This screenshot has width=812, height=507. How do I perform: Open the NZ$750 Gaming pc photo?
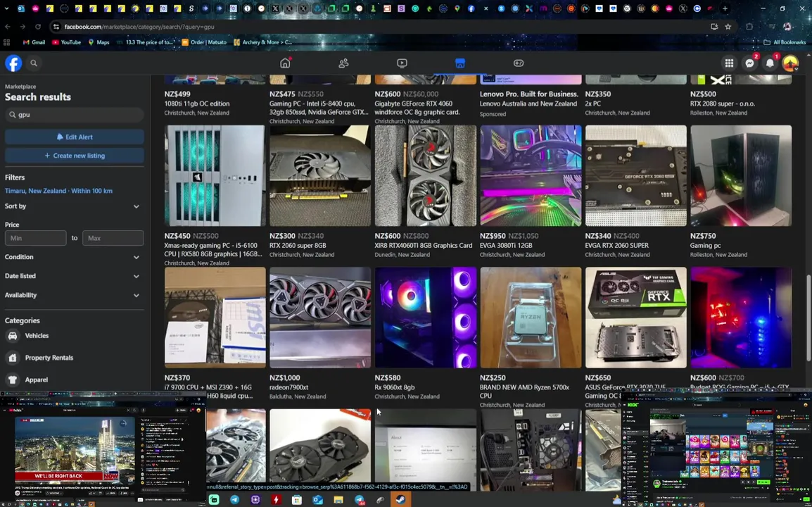pyautogui.click(x=740, y=176)
